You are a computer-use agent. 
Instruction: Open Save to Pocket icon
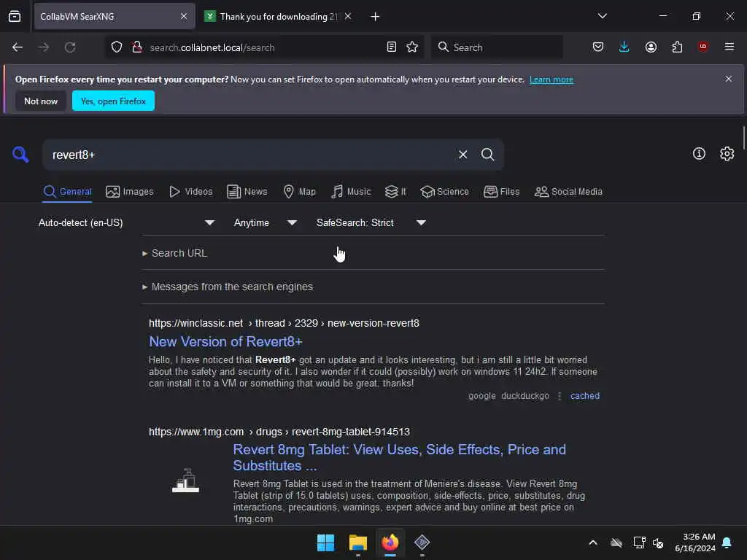point(598,47)
